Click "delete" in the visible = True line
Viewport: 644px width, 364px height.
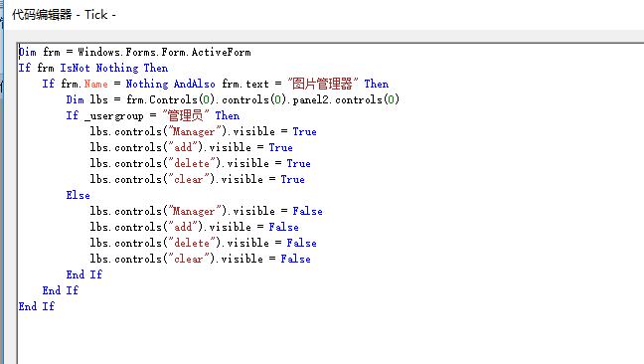[x=192, y=163]
